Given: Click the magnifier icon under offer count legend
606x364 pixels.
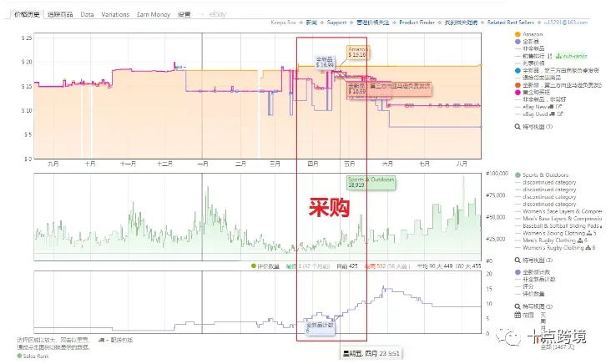Looking at the screenshot, I should click(518, 306).
